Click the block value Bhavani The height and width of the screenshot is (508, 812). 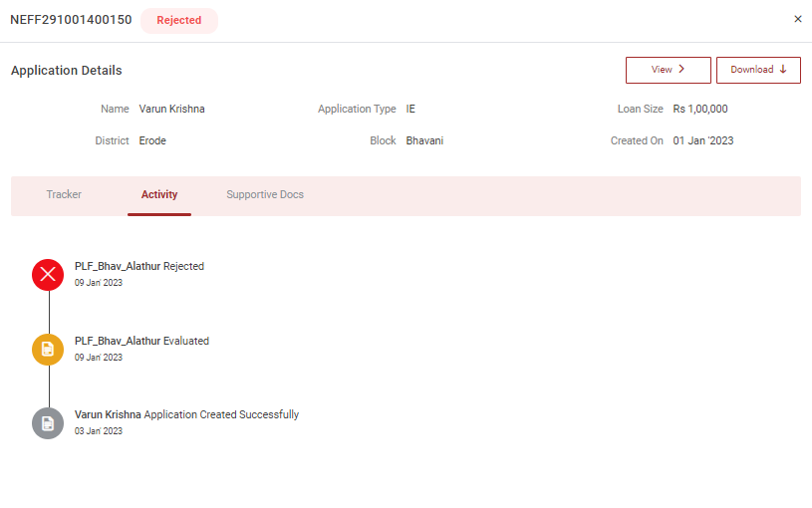pyautogui.click(x=424, y=140)
